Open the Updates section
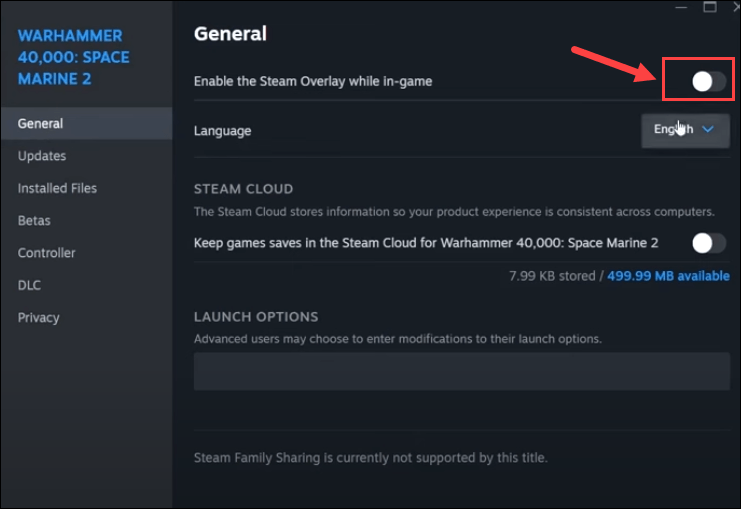The height and width of the screenshot is (509, 741). pos(42,156)
